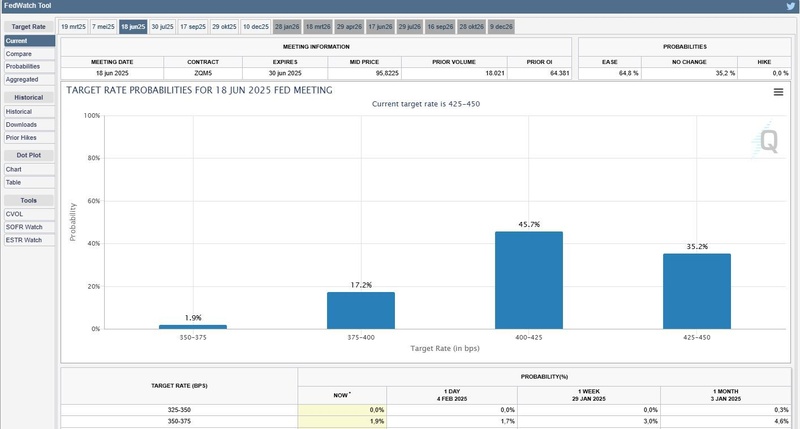Select the 30 jul25 meeting tab
The width and height of the screenshot is (800, 429).
[x=162, y=27]
